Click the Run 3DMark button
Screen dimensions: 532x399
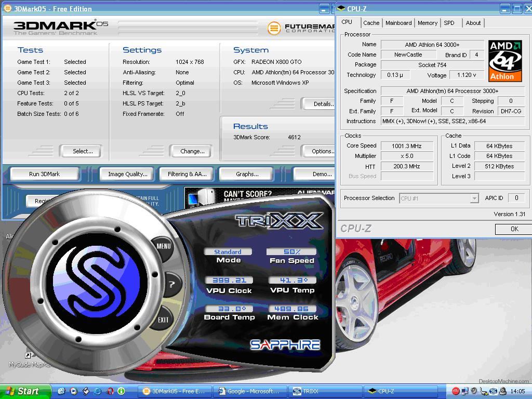tap(45, 174)
